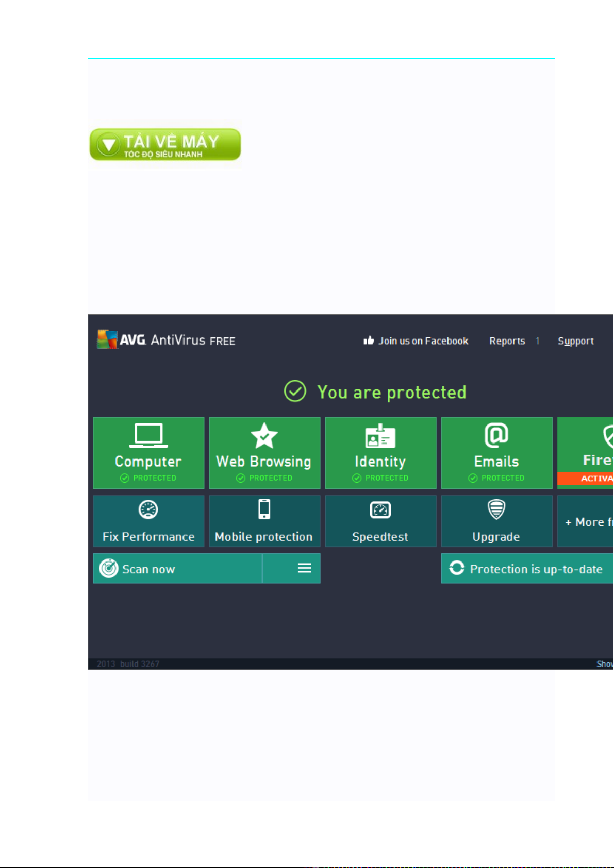Click the Reports count number 1
This screenshot has width=614, height=868.
537,341
